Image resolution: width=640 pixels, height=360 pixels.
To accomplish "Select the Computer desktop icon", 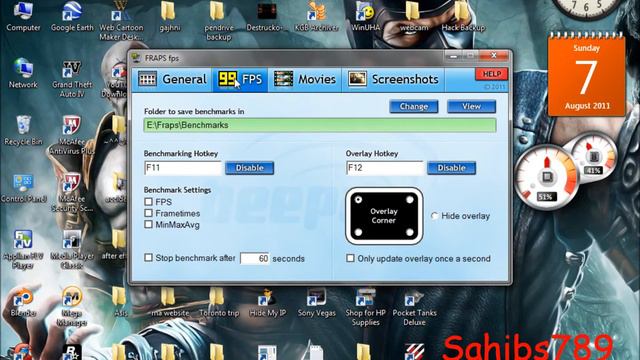I will pyautogui.click(x=23, y=16).
